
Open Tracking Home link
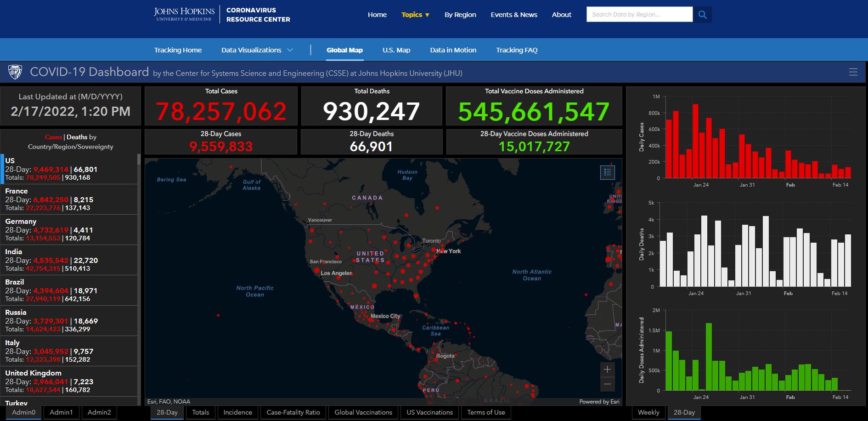click(178, 50)
